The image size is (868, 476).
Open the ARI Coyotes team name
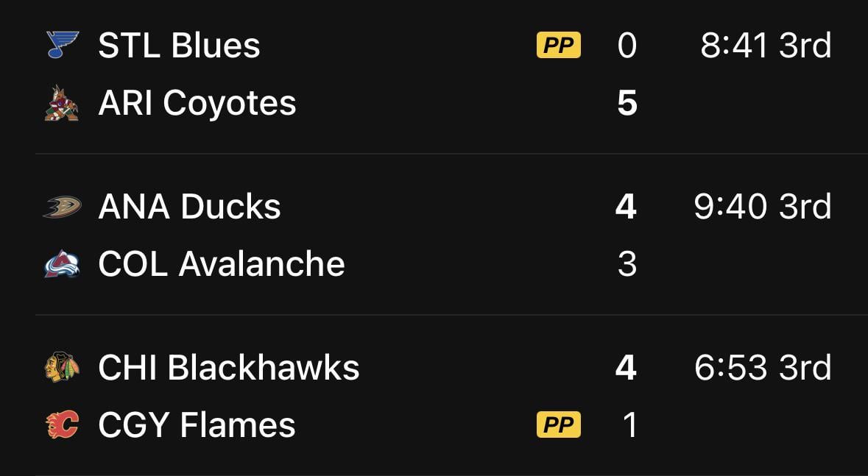pyautogui.click(x=197, y=103)
